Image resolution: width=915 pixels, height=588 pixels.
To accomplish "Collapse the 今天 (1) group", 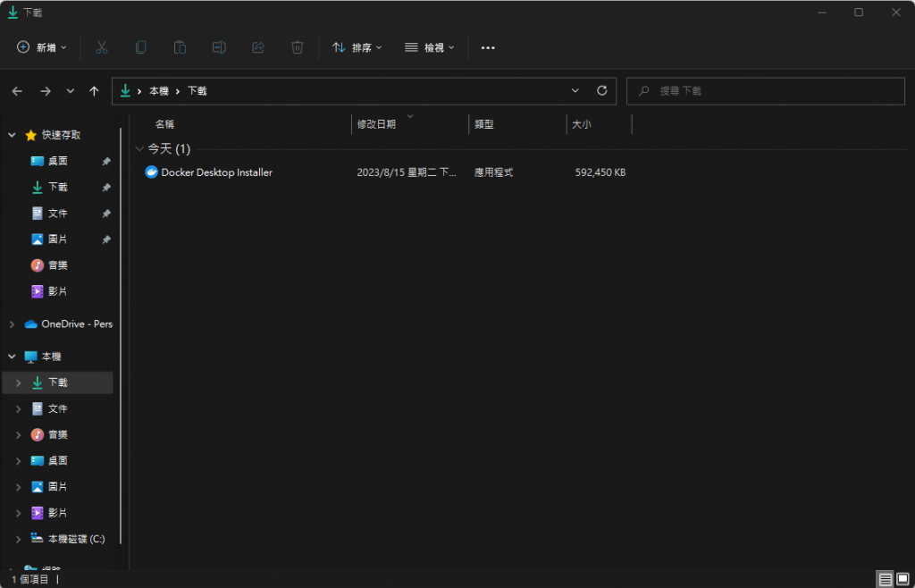I will coord(139,149).
